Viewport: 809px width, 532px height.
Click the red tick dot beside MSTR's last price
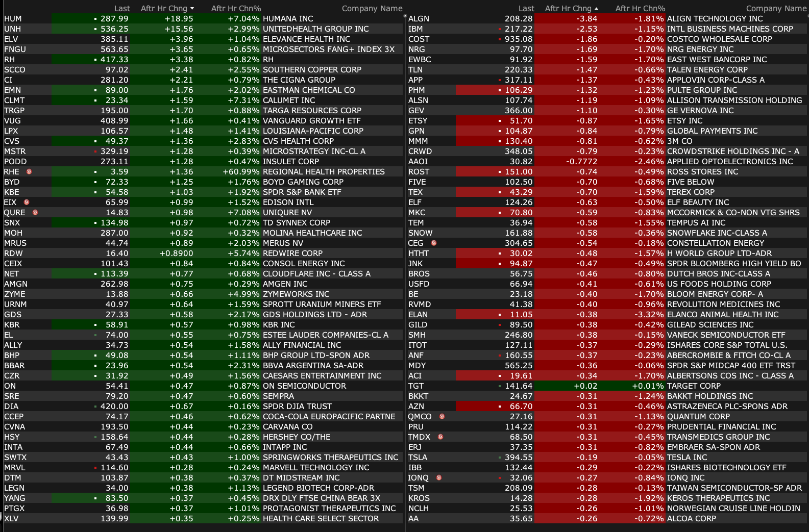click(95, 151)
